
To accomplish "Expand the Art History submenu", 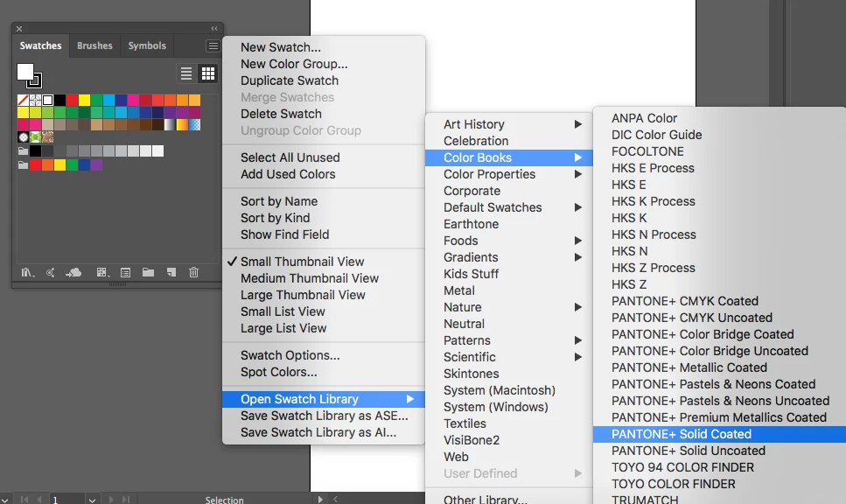I will 509,124.
